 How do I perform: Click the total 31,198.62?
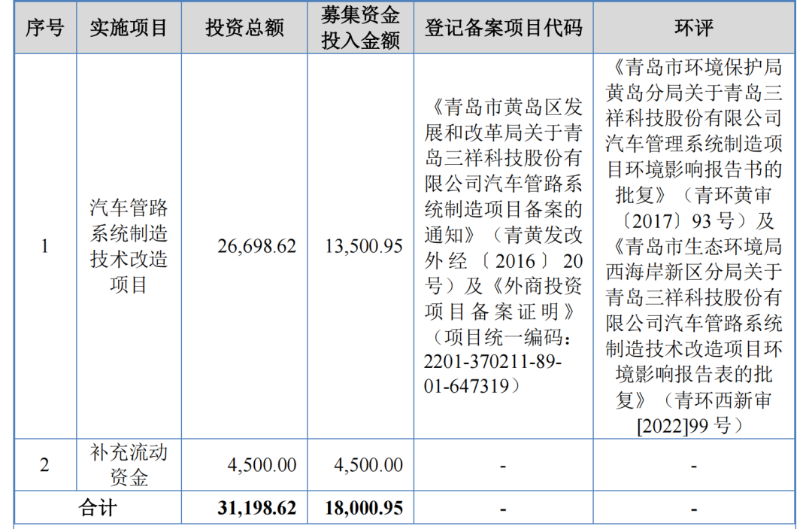256,508
